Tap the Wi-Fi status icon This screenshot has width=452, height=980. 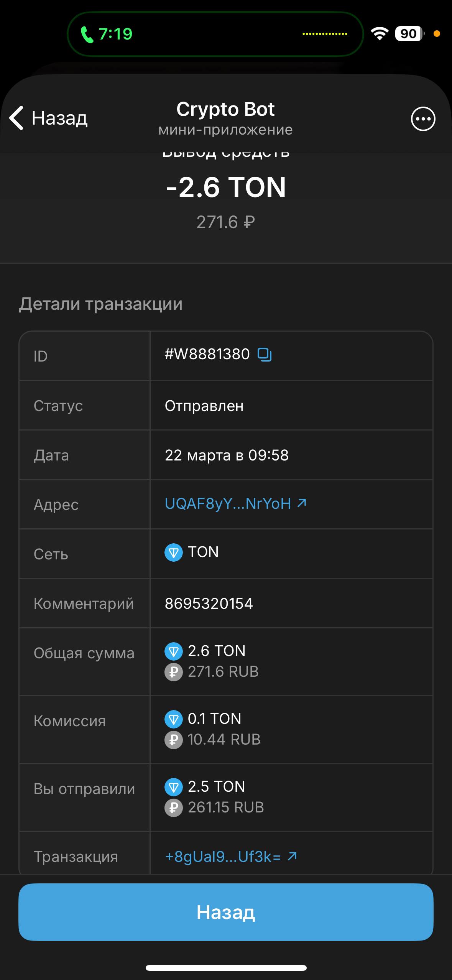click(x=379, y=34)
